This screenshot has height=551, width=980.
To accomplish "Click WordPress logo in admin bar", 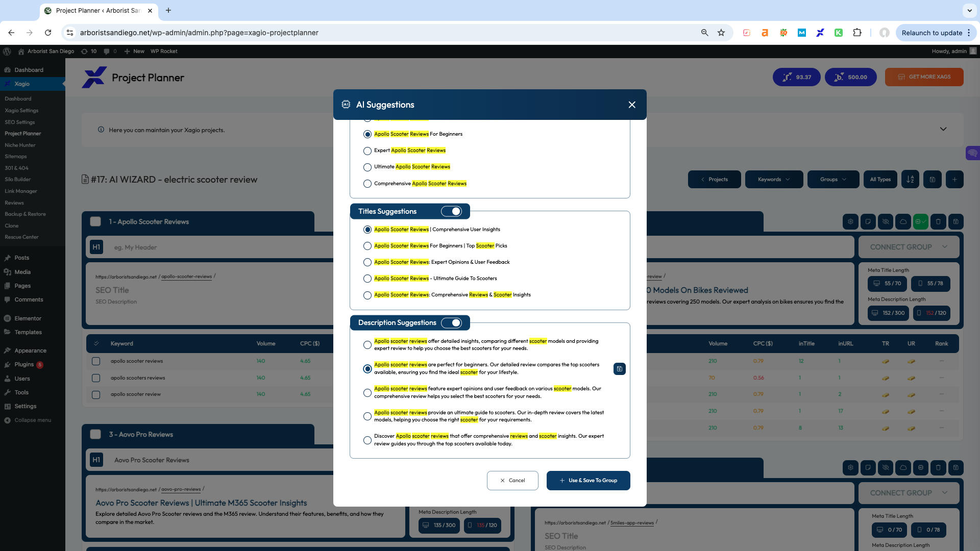I will tap(7, 51).
